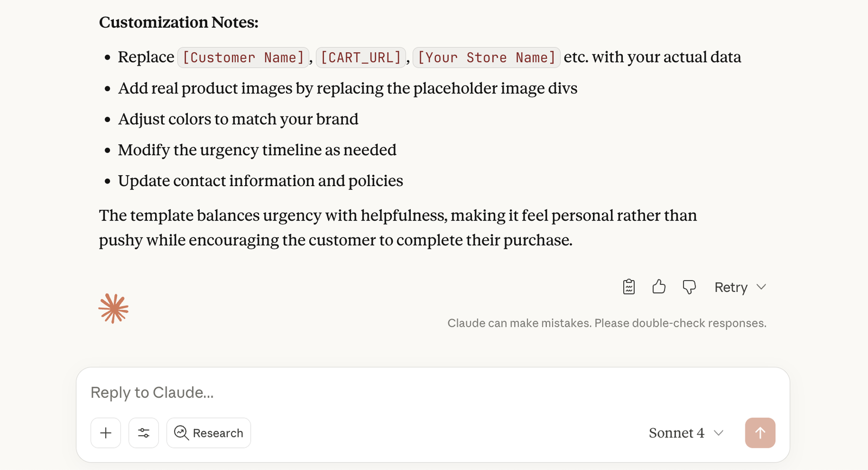
Task: Click the 'Modify the urgency timeline' bullet
Action: click(257, 150)
